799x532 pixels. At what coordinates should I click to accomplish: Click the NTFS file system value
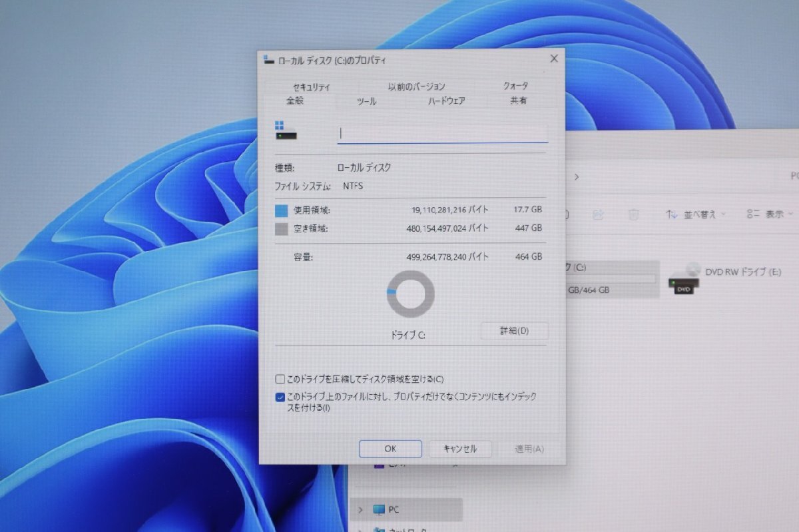click(x=353, y=186)
